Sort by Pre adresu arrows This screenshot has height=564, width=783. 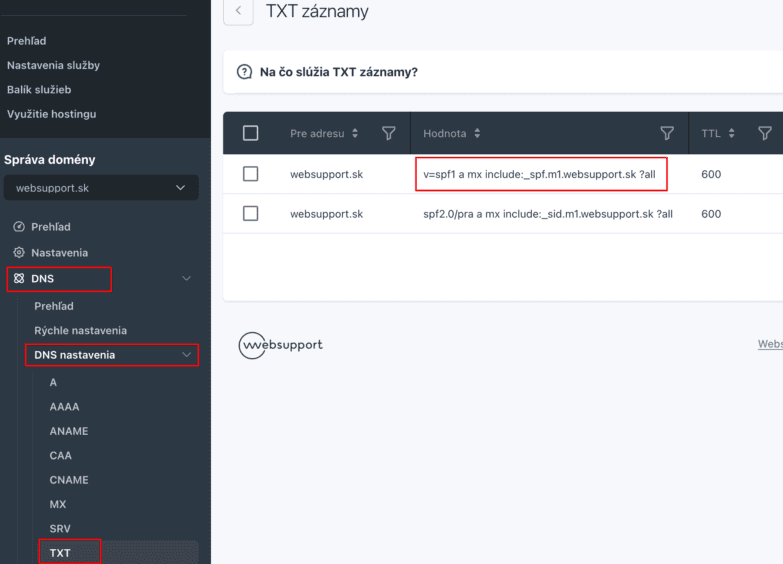coord(355,133)
